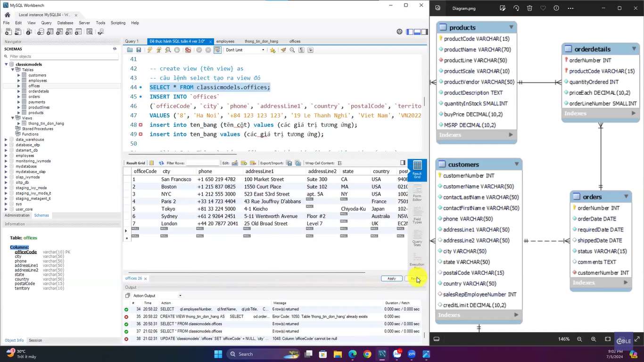Select the payments table in schema tree

[x=37, y=102]
